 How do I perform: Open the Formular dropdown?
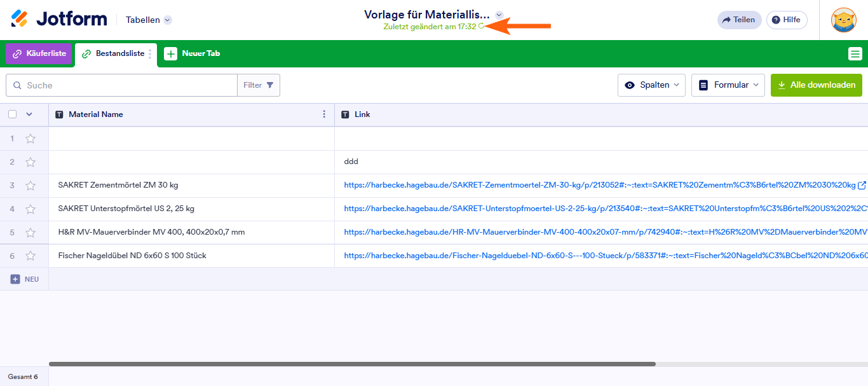point(728,85)
